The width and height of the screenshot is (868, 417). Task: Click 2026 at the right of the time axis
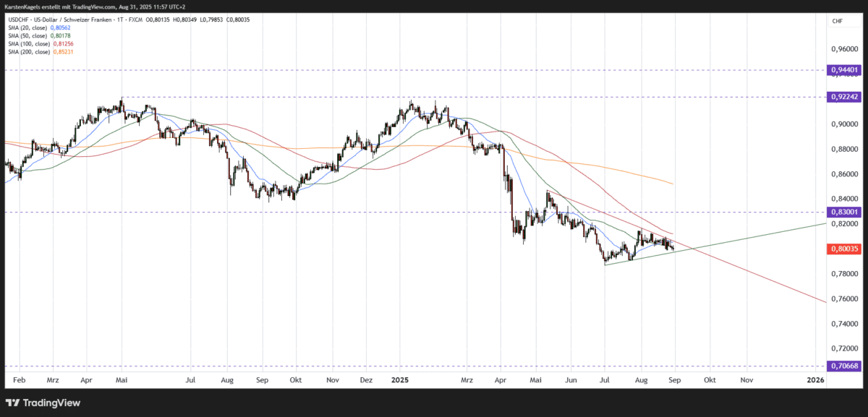815,379
